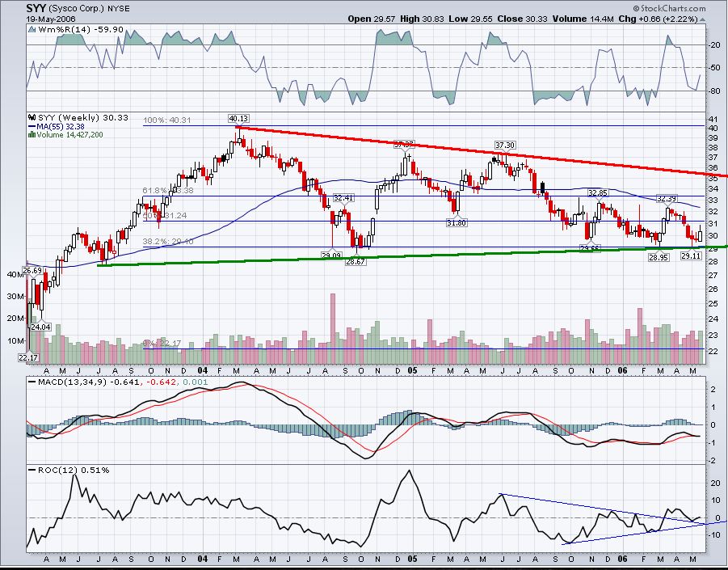Viewport: 728px width, 570px height.
Task: Click the red descending resistance trendline
Action: coord(481,151)
